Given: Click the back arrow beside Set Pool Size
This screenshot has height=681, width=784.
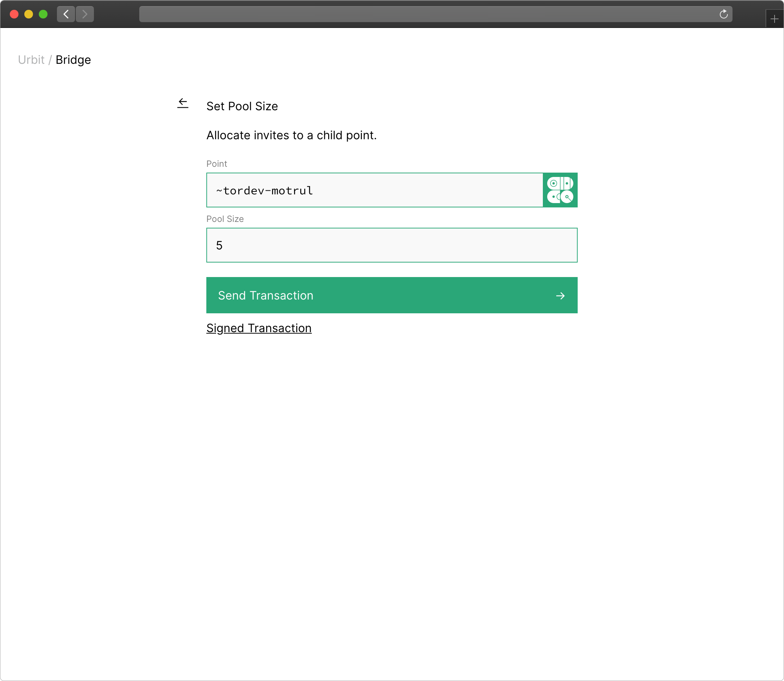Looking at the screenshot, I should click(x=183, y=103).
